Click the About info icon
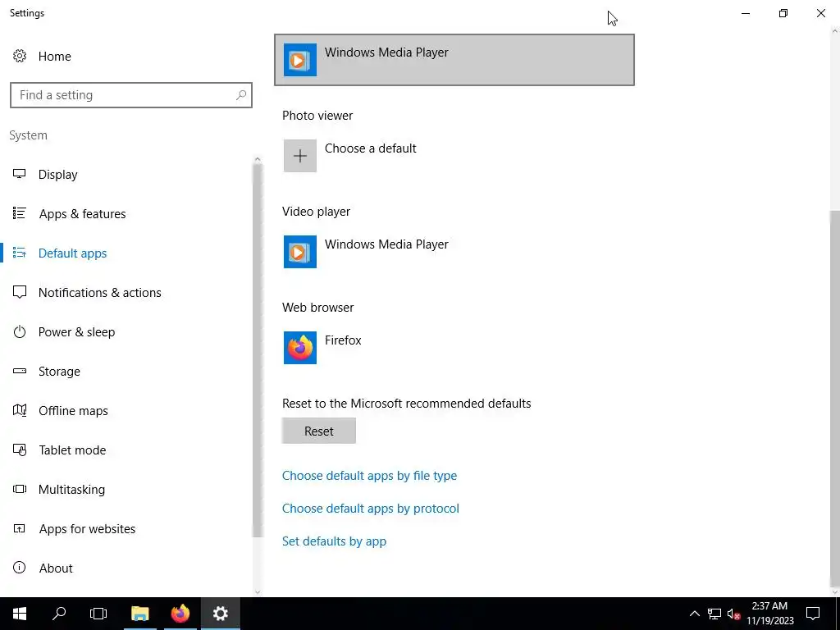 point(20,568)
